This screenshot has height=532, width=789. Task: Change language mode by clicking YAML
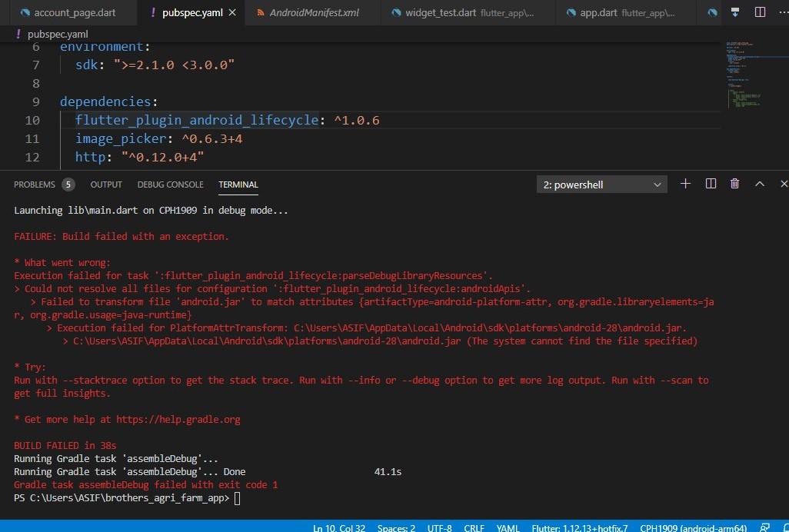(508, 527)
